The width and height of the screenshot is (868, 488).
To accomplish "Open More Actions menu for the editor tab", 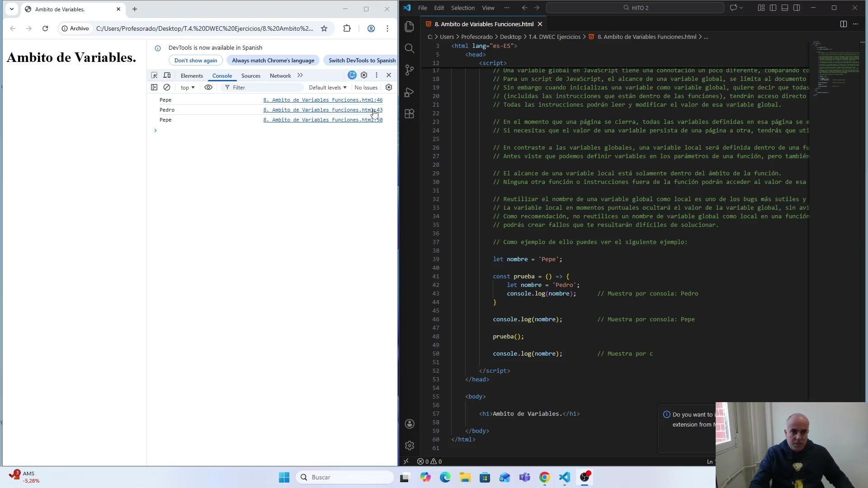I will (855, 24).
